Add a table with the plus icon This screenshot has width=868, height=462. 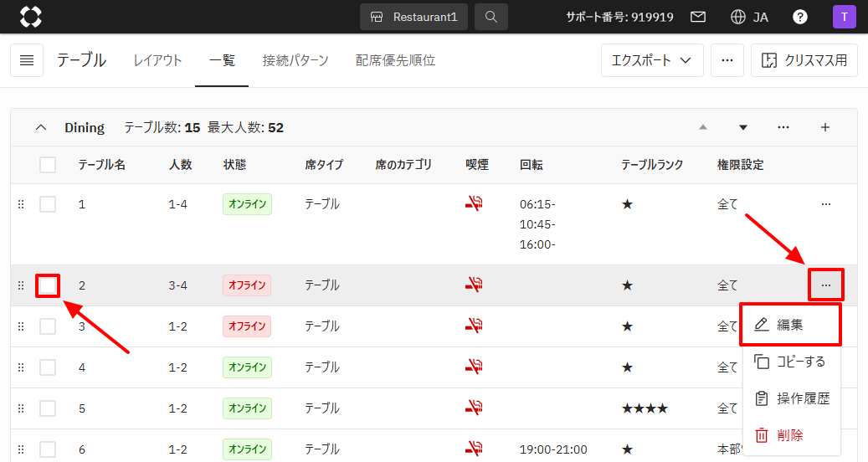click(x=824, y=127)
